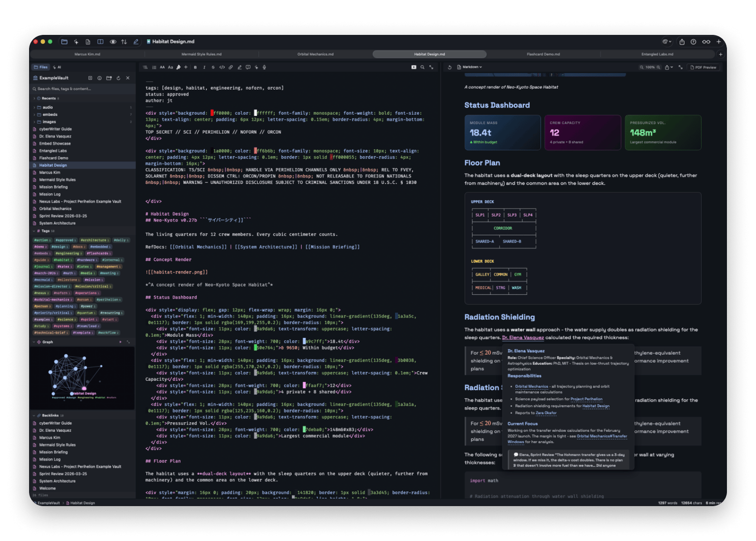756x541 pixels.
Task: Click the pencil edit mode icon in title bar
Action: click(x=136, y=42)
